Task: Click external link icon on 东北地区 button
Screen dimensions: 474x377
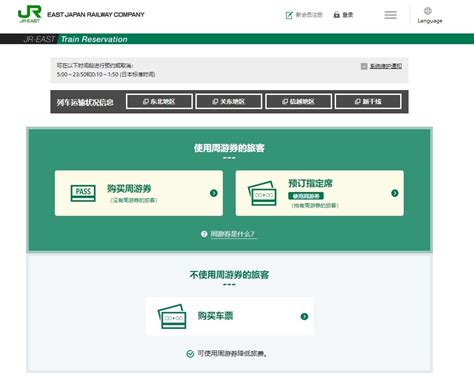Action: click(146, 102)
